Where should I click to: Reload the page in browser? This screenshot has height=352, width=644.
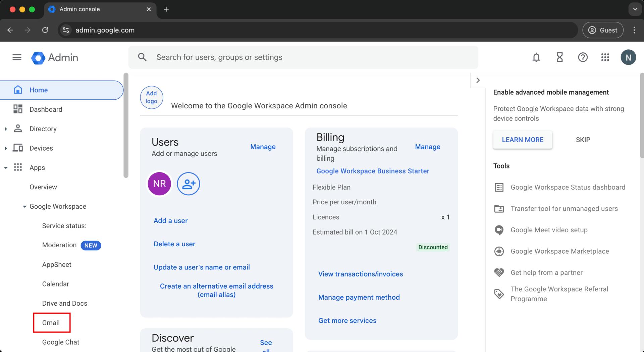click(x=45, y=30)
